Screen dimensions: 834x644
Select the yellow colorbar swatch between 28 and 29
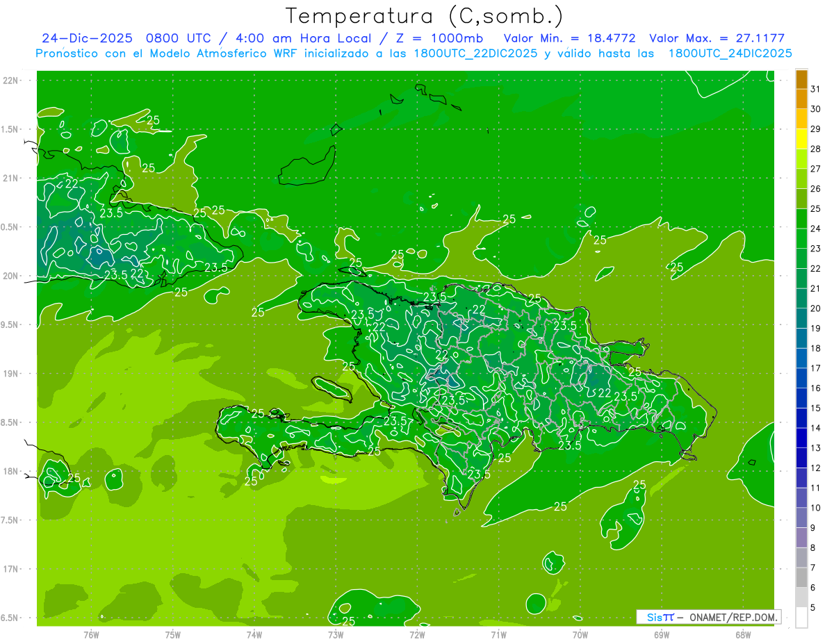coord(801,139)
